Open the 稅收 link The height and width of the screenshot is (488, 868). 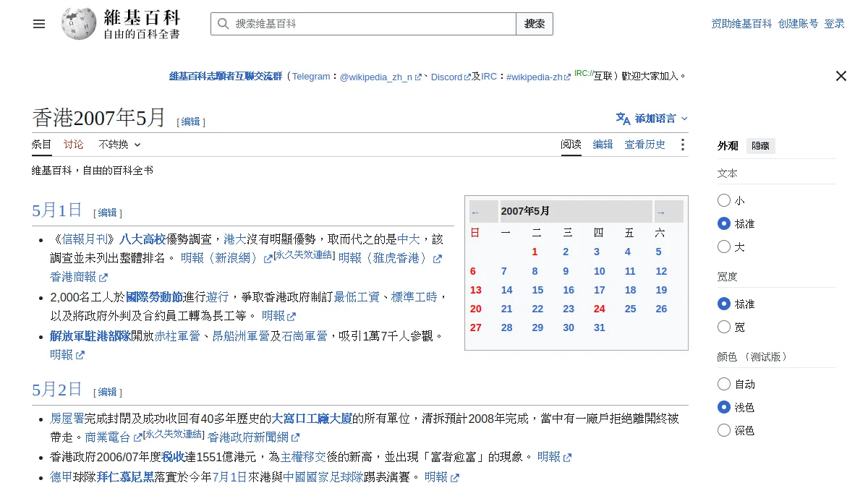pos(174,458)
